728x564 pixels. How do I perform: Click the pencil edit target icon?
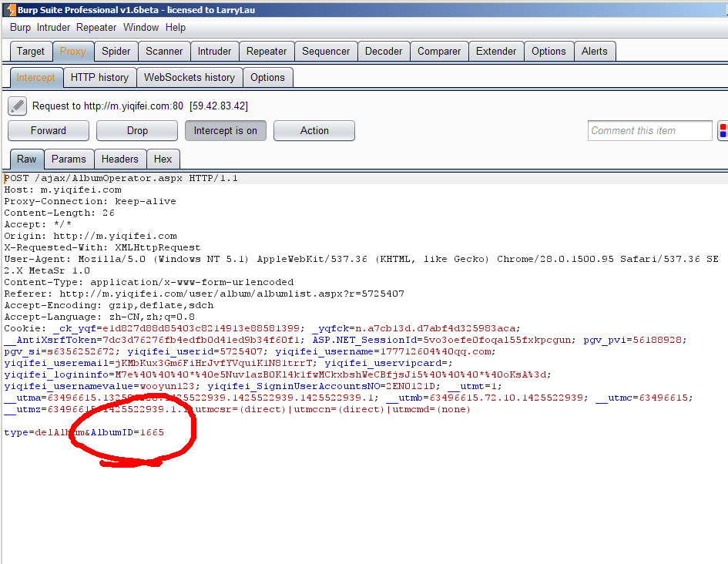17,106
